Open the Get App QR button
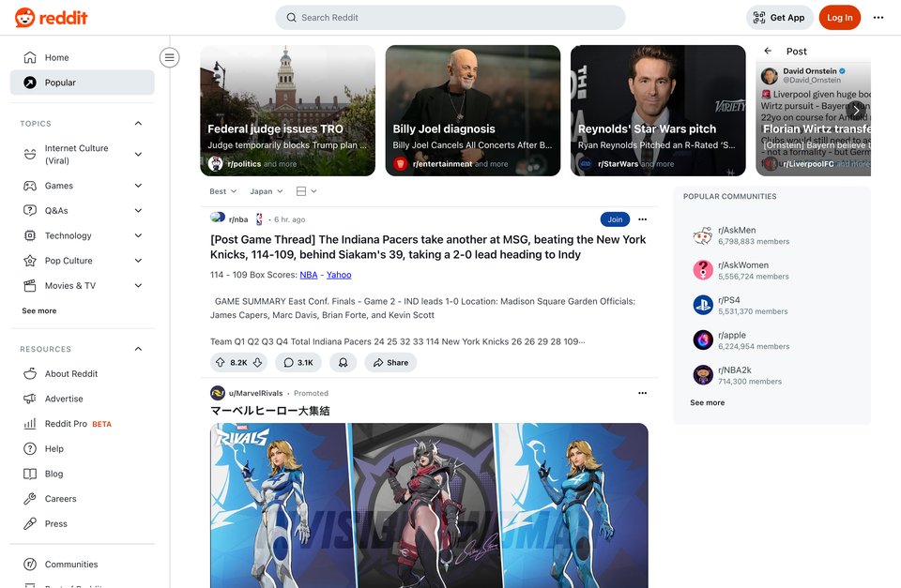 tap(779, 18)
